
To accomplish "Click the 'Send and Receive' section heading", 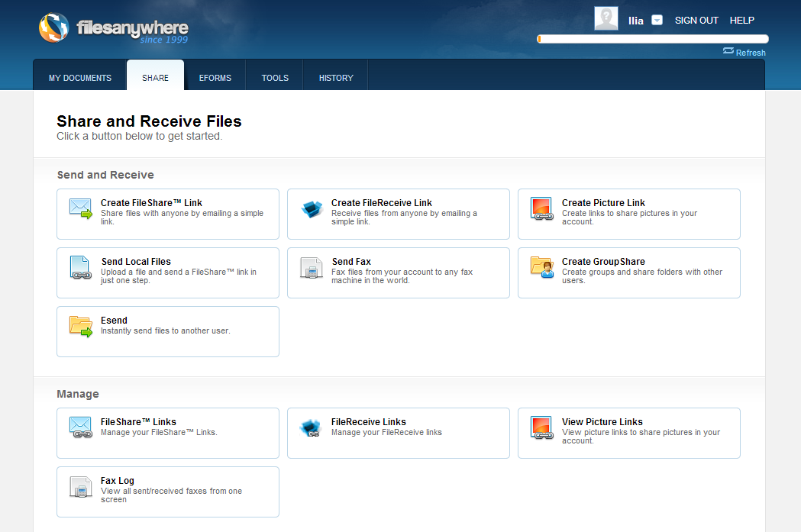I will tap(105, 175).
